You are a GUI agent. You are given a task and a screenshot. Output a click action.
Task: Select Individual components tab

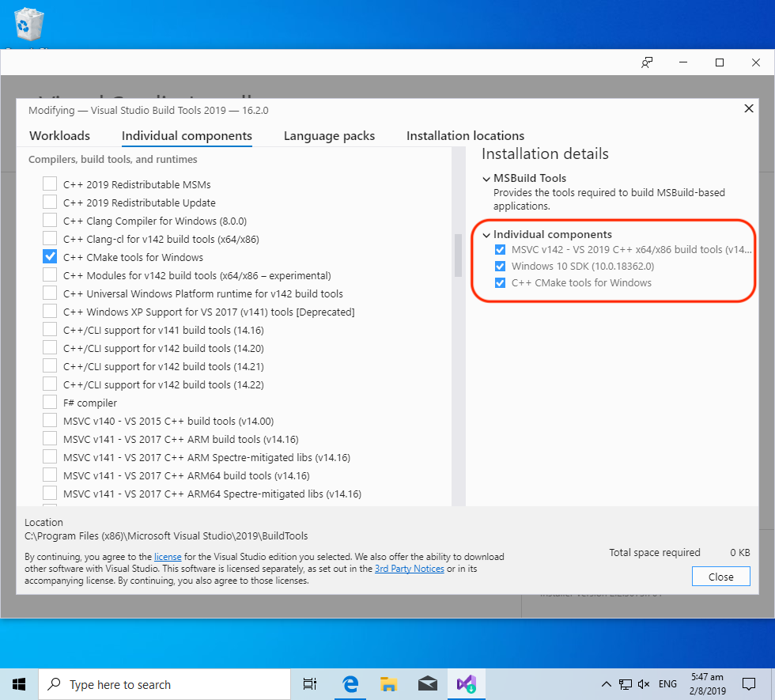click(187, 135)
